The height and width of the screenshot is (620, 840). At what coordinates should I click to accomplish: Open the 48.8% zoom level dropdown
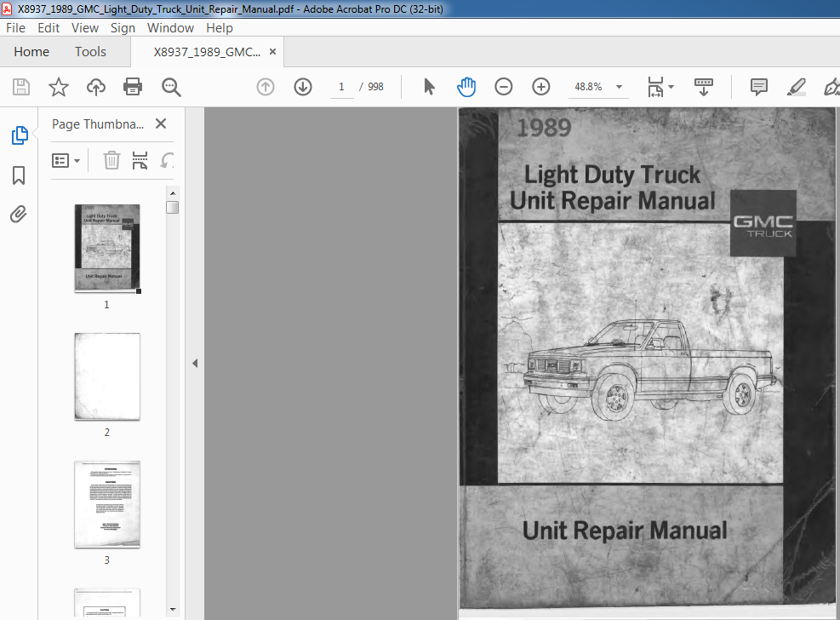tap(619, 87)
